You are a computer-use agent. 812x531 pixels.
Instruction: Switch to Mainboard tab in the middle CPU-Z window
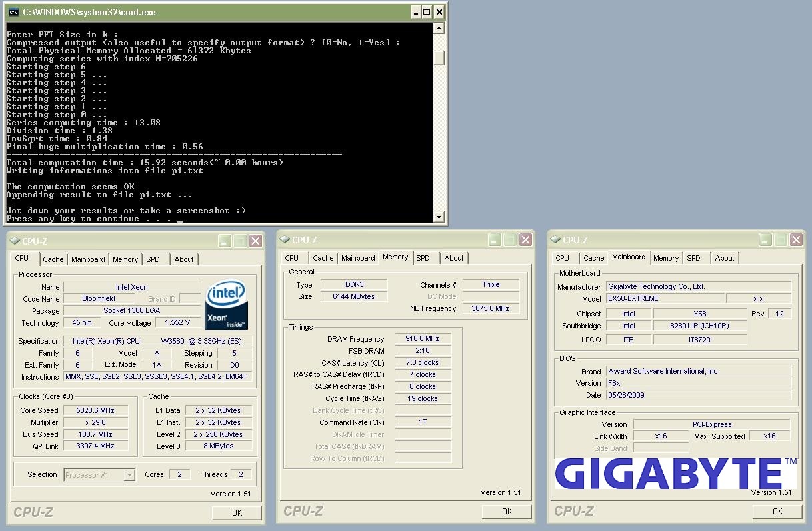pos(358,258)
